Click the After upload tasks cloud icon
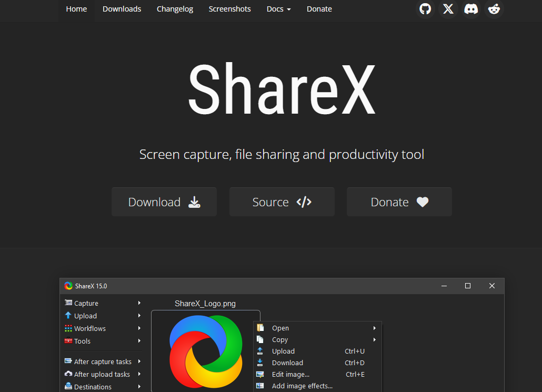Viewport: 542px width, 392px height. [68, 374]
